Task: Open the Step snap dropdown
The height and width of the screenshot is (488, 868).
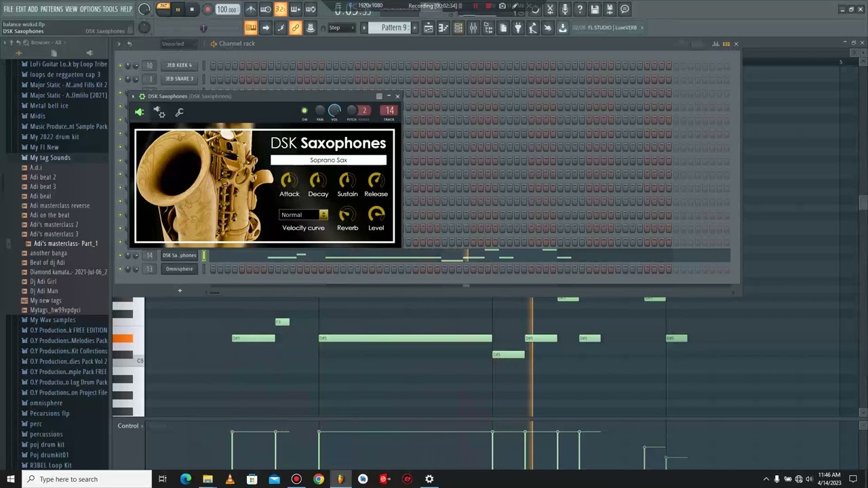Action: tap(342, 28)
